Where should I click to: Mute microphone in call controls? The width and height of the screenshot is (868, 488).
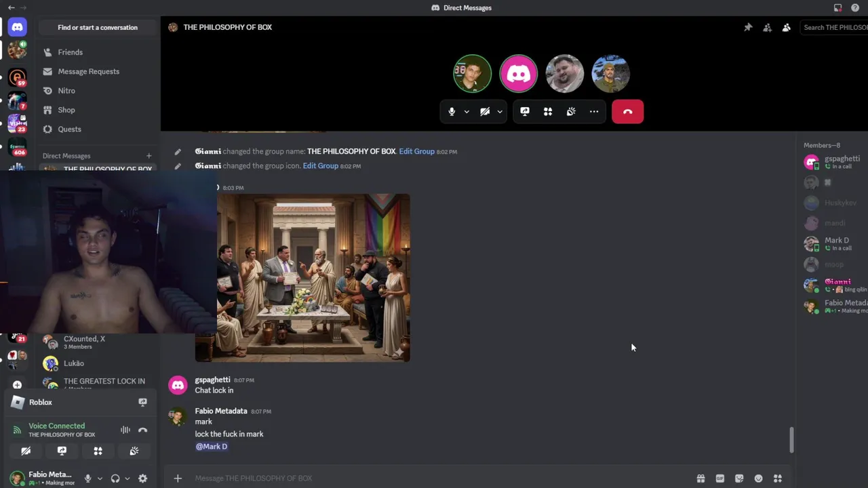click(452, 112)
